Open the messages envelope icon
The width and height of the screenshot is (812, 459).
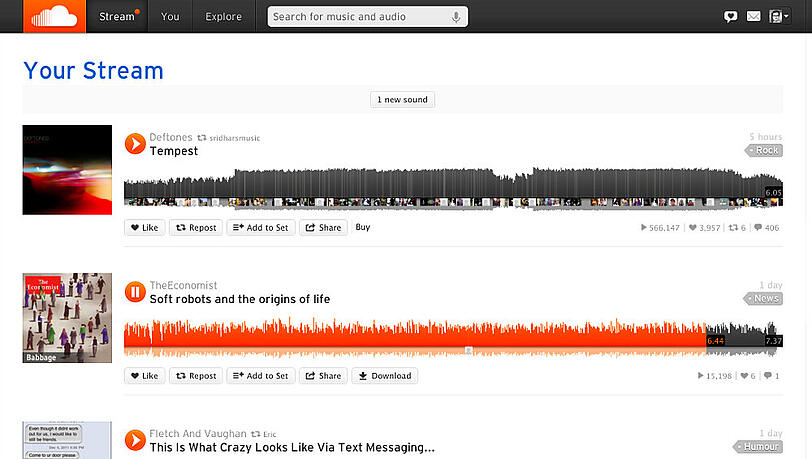point(753,17)
